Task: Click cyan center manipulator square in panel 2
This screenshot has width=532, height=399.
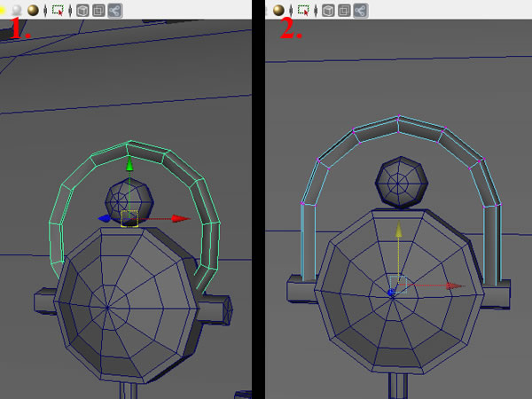Action: coord(398,285)
